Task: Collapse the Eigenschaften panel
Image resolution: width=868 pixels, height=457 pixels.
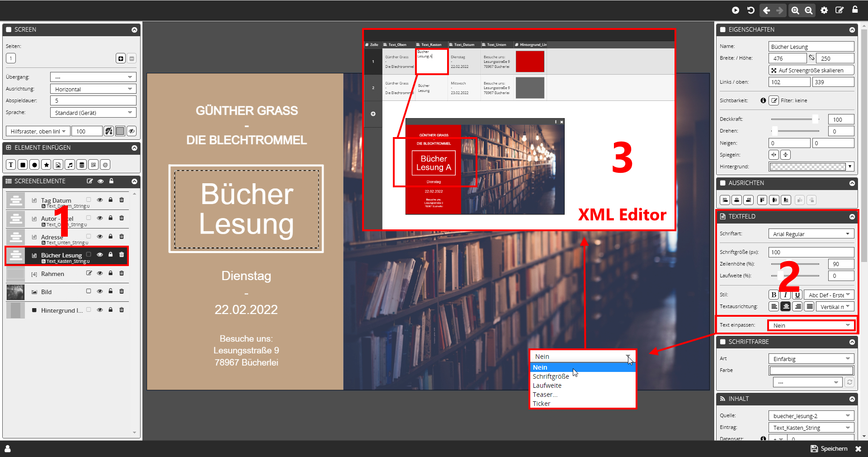Action: click(852, 30)
